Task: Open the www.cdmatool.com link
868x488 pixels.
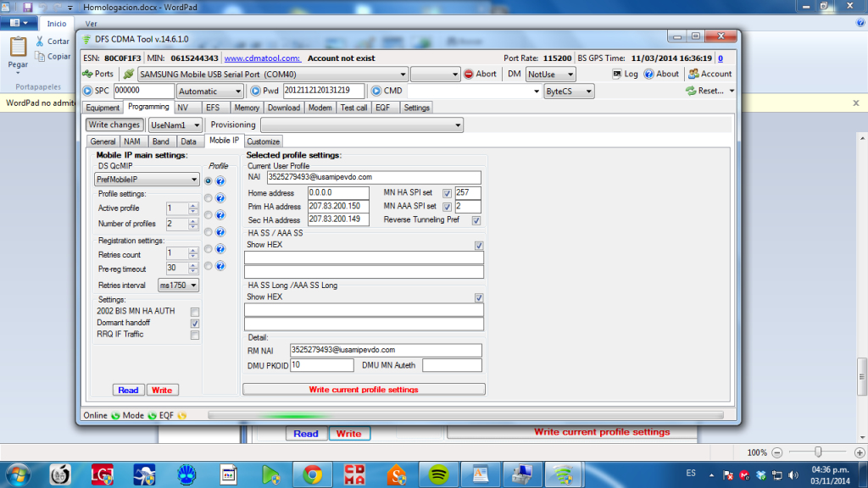Action: pyautogui.click(x=262, y=58)
